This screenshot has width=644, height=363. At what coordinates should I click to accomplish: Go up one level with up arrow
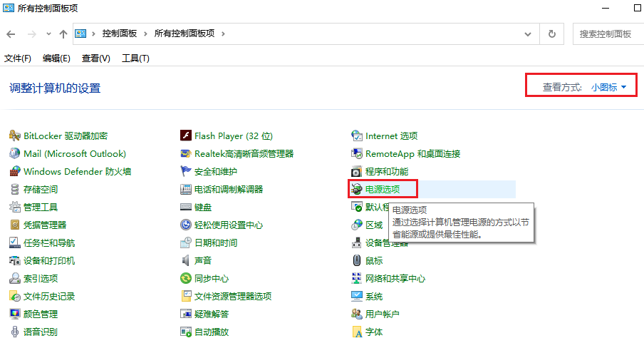tap(63, 34)
